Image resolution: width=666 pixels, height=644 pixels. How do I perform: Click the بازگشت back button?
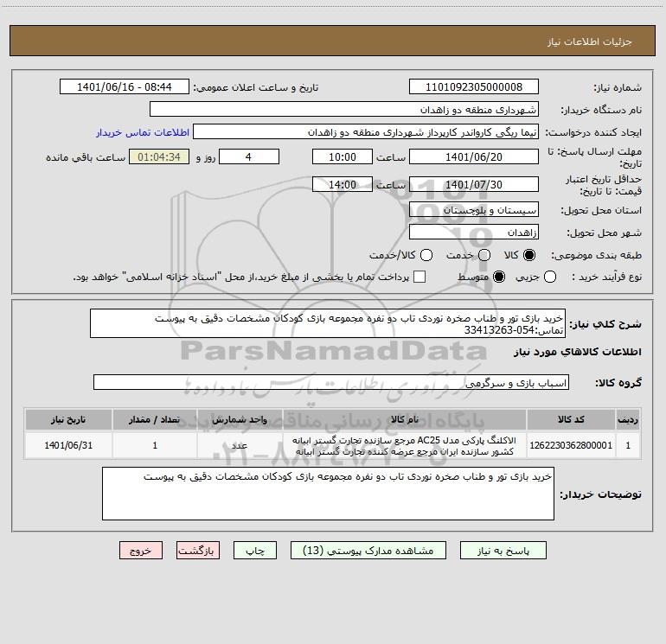point(198,551)
